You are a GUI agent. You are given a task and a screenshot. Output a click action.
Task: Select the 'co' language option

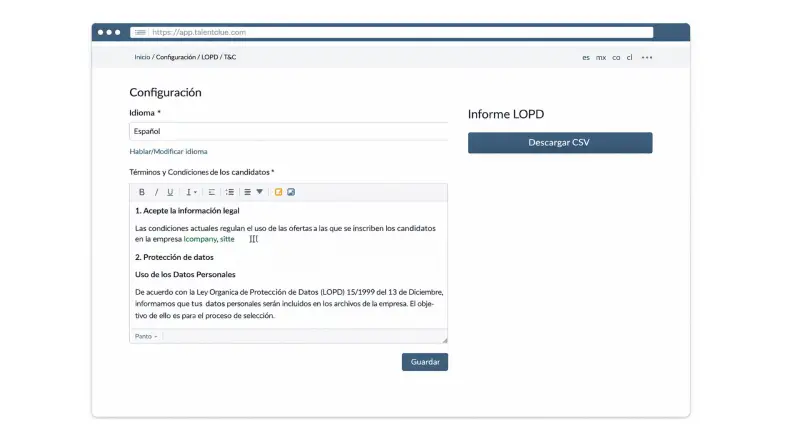point(616,57)
